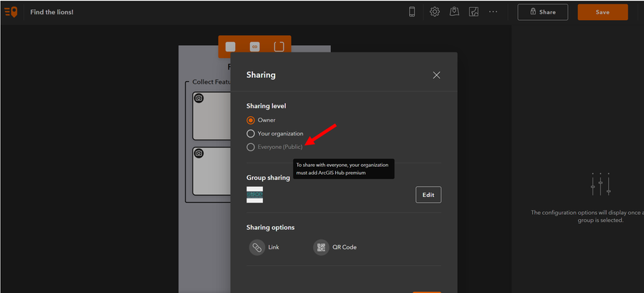Click the Link label text
The height and width of the screenshot is (293, 644).
[274, 247]
